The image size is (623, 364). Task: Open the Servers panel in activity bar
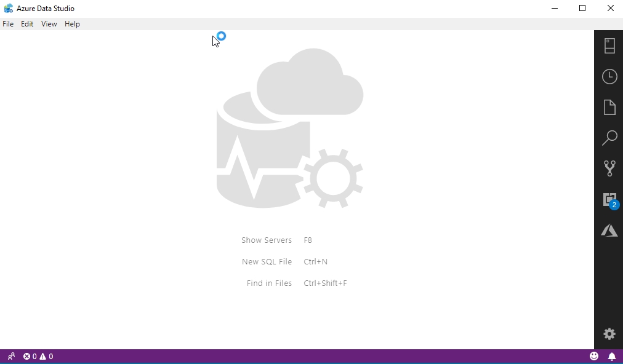609,45
